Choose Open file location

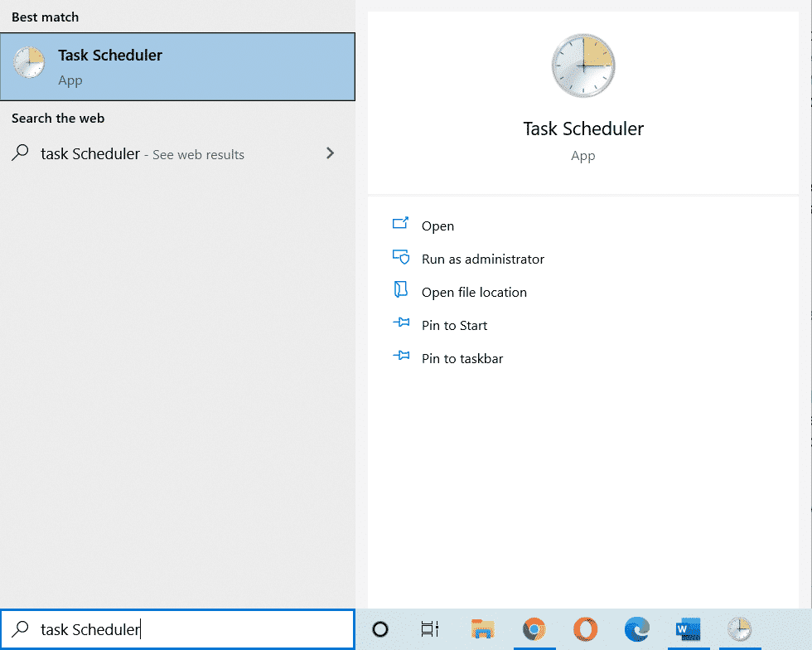pyautogui.click(x=474, y=292)
